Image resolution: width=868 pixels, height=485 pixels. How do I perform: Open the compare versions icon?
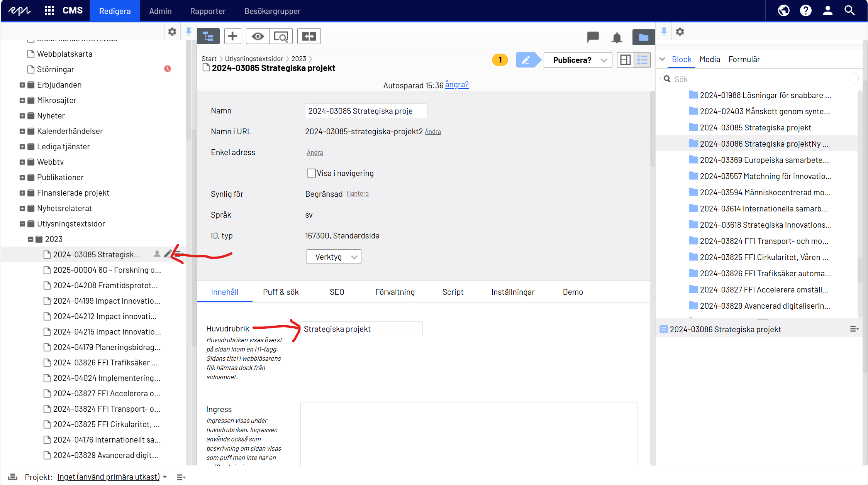click(x=309, y=36)
